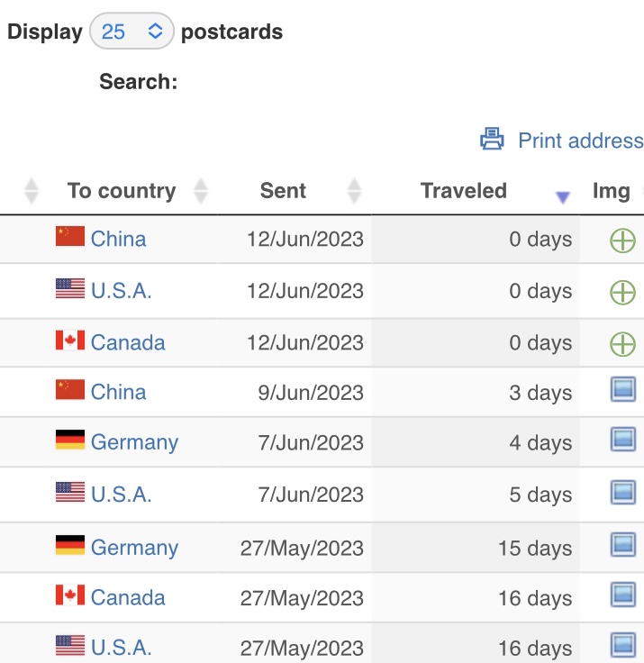Open the Print address link
Viewport: 644px width, 663px height.
click(581, 141)
